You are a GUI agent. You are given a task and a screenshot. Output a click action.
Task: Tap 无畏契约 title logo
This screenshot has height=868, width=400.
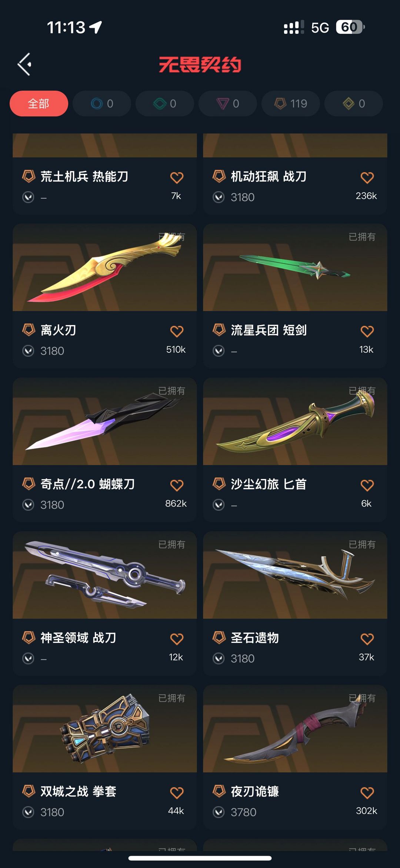click(200, 65)
